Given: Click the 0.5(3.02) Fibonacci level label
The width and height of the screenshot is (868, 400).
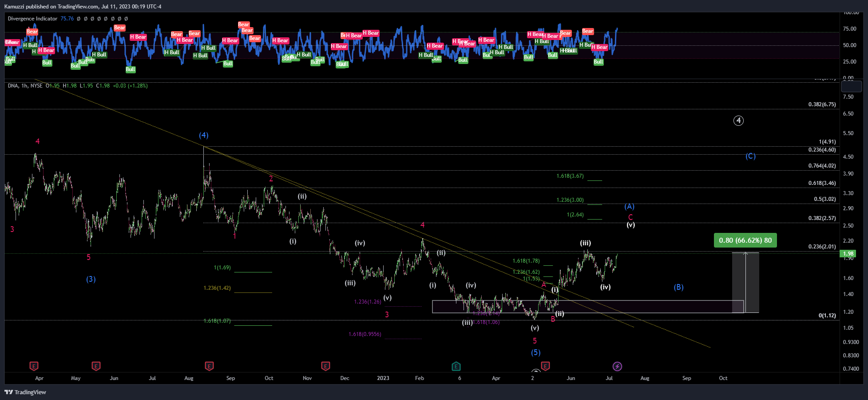Looking at the screenshot, I should click(x=825, y=199).
